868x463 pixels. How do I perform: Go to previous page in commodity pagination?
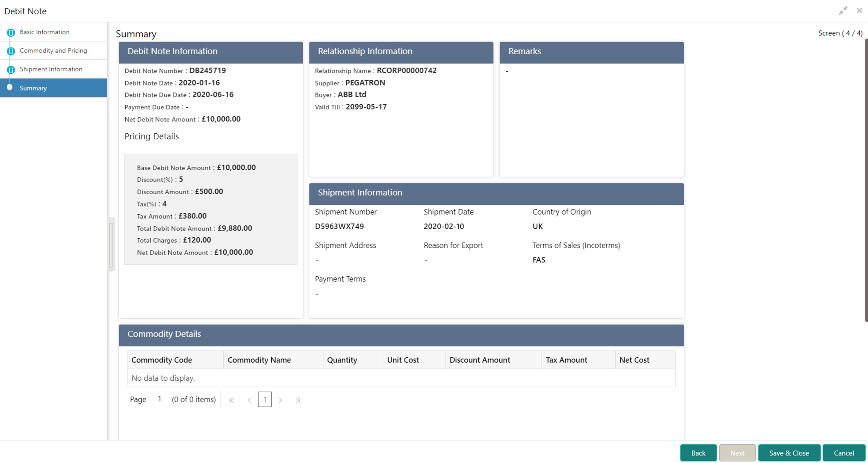click(249, 400)
